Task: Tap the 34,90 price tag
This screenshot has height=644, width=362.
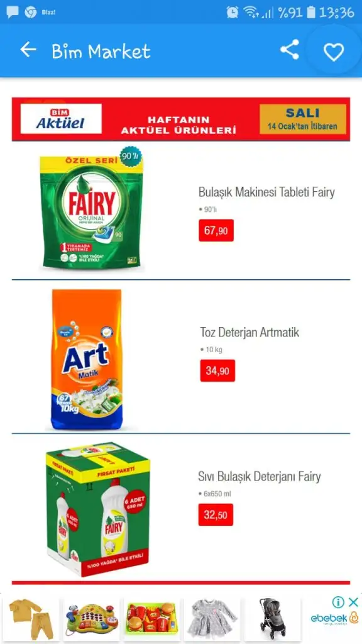Action: coord(217,370)
